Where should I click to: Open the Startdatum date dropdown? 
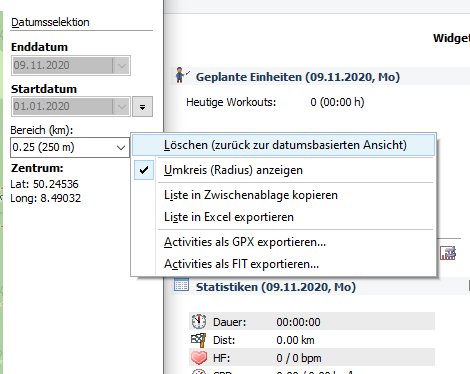coord(121,107)
